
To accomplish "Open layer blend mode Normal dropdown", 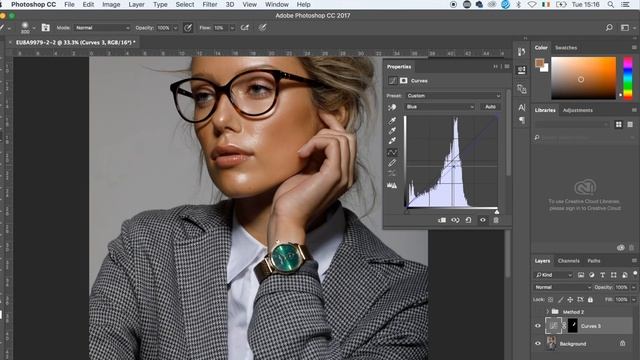I will (x=563, y=287).
